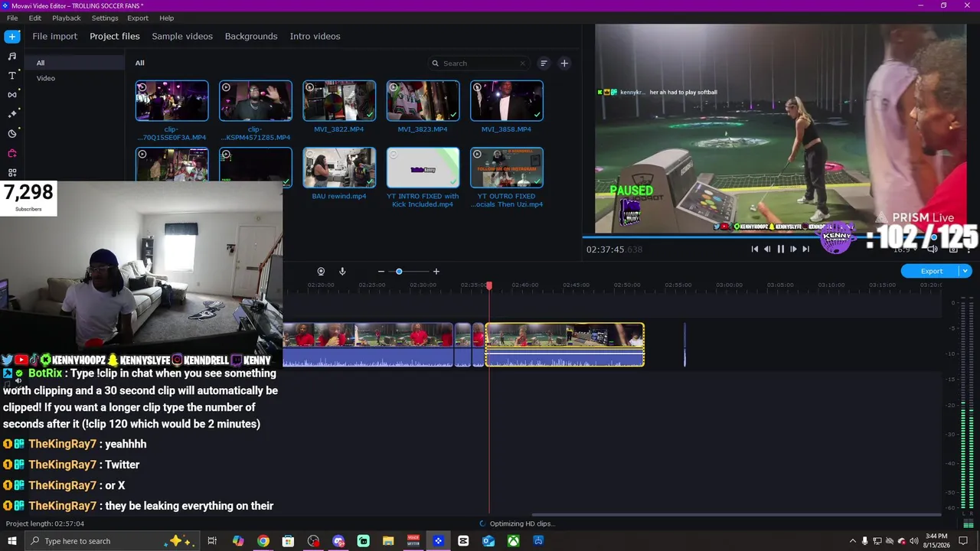Open the Export menu in menu bar
Screen dimensions: 980x551
(x=138, y=18)
